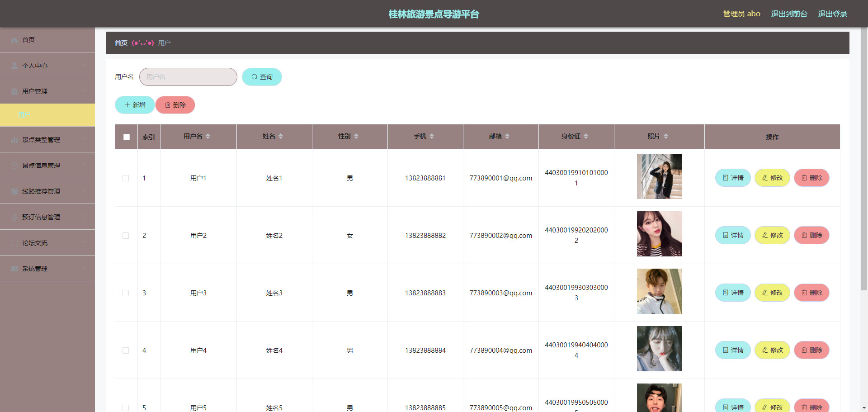The height and width of the screenshot is (412, 868).
Task: Open the 论坛交流 menu item
Action: tap(35, 243)
